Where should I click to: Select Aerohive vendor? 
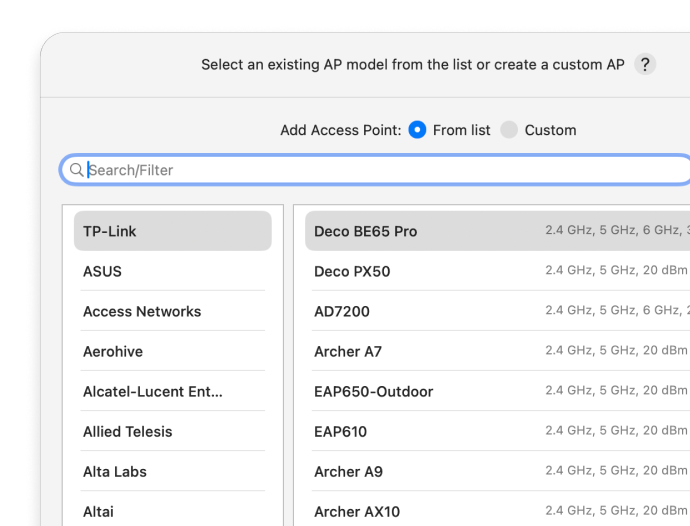[x=172, y=351]
